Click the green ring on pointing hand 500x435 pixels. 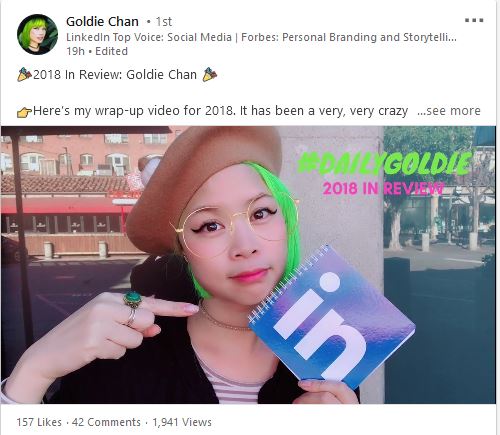(x=132, y=298)
